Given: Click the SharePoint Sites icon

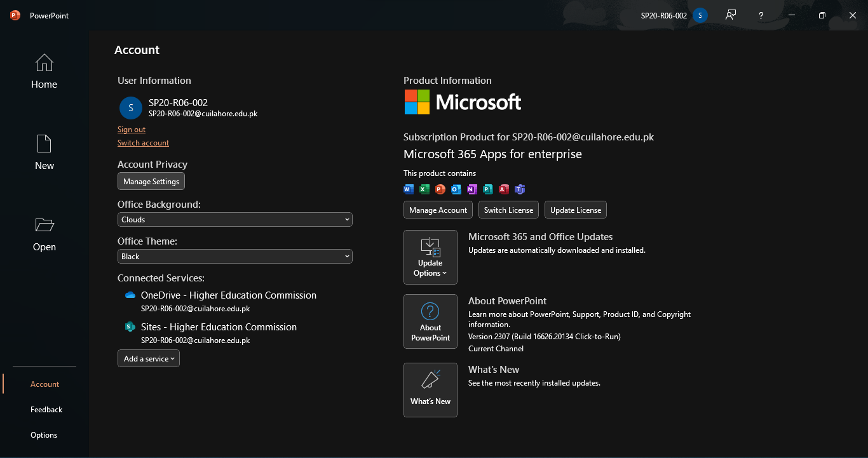Looking at the screenshot, I should [x=130, y=327].
